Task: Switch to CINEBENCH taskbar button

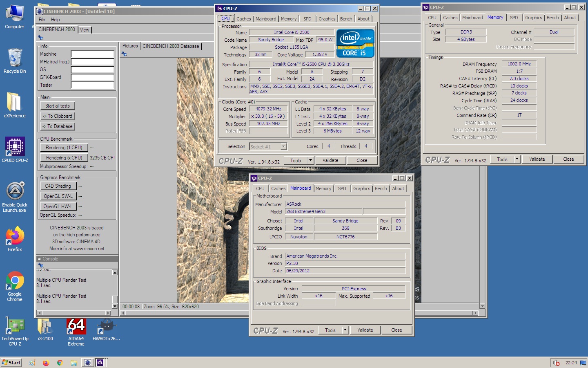Action: (x=88, y=363)
